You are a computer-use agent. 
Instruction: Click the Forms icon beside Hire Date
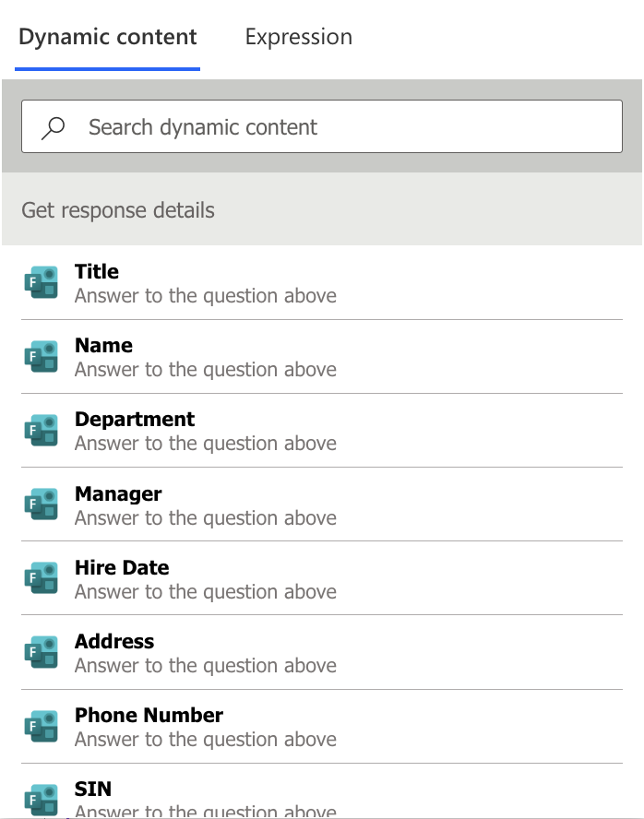click(42, 578)
